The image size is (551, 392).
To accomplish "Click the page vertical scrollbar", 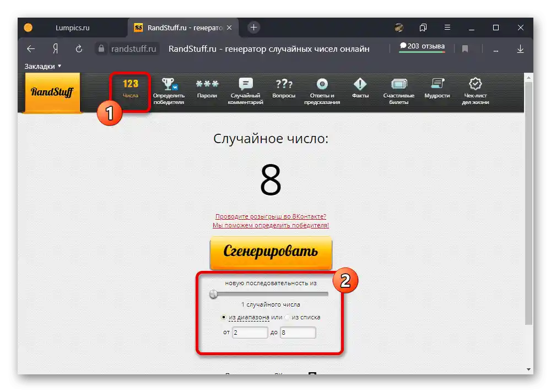I will click(x=528, y=203).
